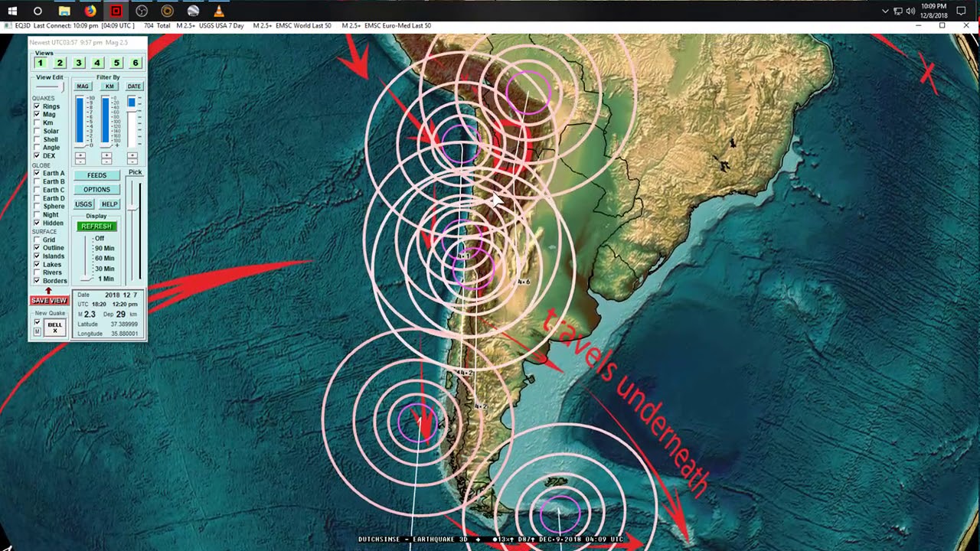Toggle the Outline surface checkbox

pyautogui.click(x=37, y=247)
